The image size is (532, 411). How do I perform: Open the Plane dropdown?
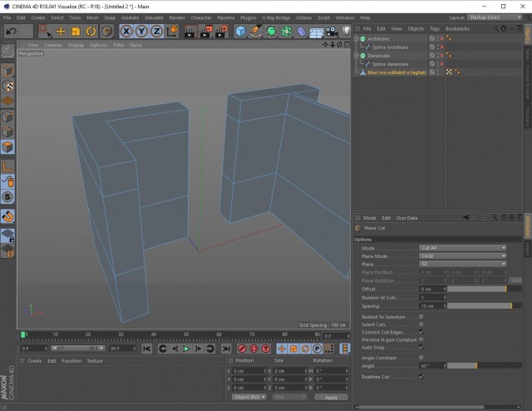463,264
